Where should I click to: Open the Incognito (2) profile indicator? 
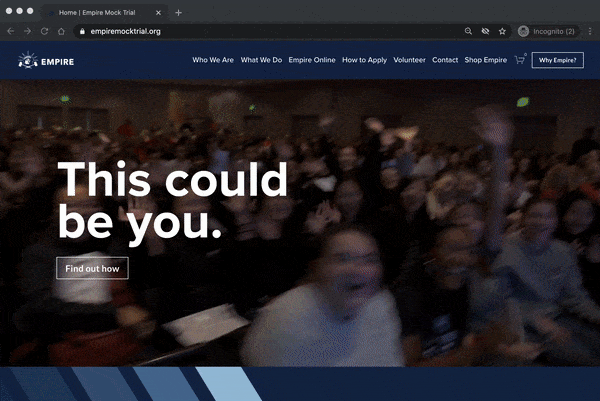pyautogui.click(x=546, y=31)
